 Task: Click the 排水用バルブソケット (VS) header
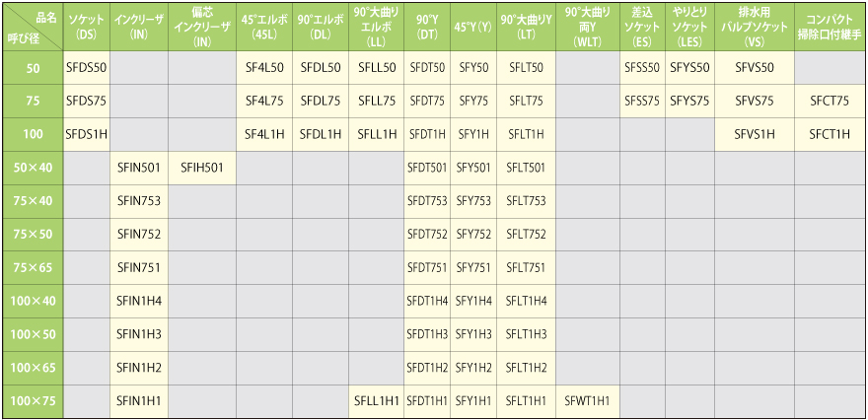[754, 26]
